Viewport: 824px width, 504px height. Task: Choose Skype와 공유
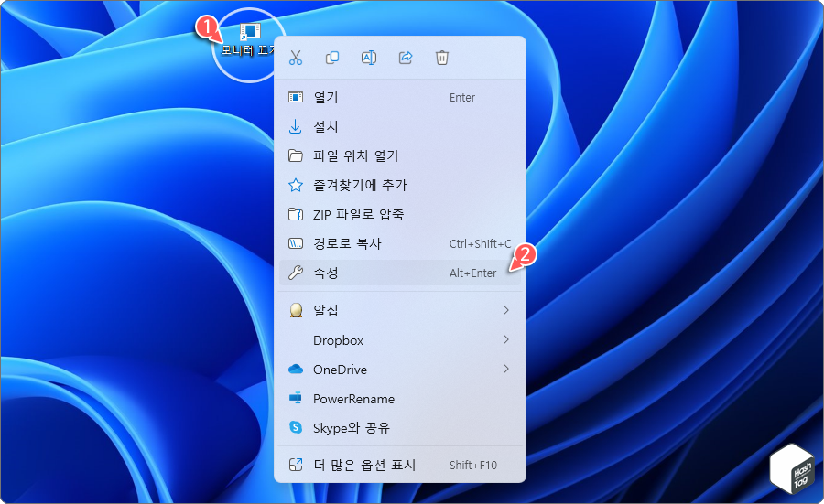(400, 428)
